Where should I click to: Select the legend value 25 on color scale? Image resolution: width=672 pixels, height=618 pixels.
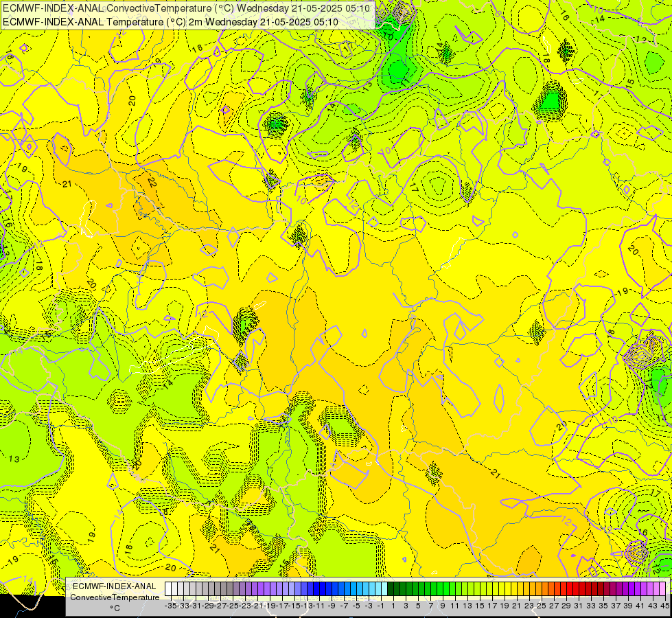coord(542,606)
